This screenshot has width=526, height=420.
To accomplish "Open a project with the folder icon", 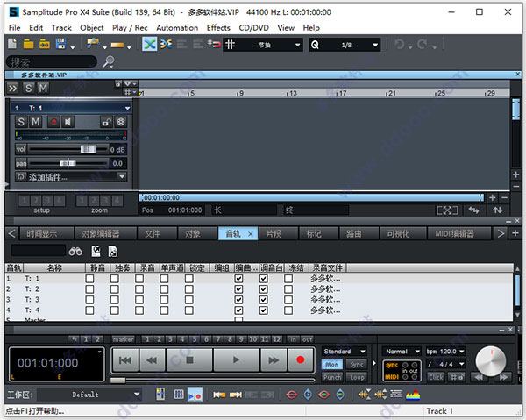I will (28, 44).
